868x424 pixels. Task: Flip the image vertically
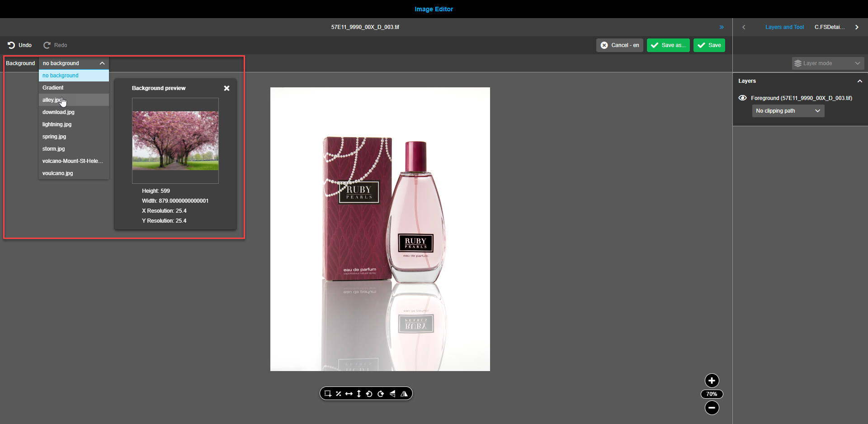click(x=392, y=393)
